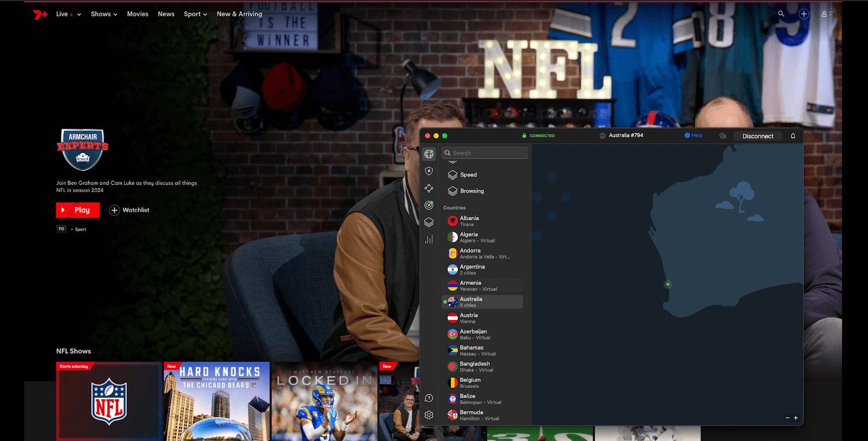This screenshot has height=441, width=868.
Task: Open the NFL thumbnail starting Saturday
Action: (x=108, y=401)
